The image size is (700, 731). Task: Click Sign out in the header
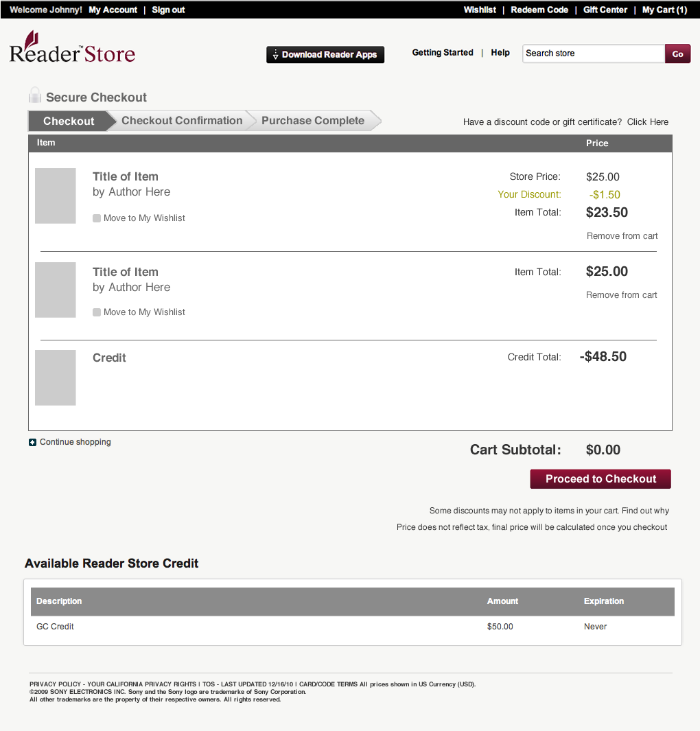pyautogui.click(x=168, y=10)
